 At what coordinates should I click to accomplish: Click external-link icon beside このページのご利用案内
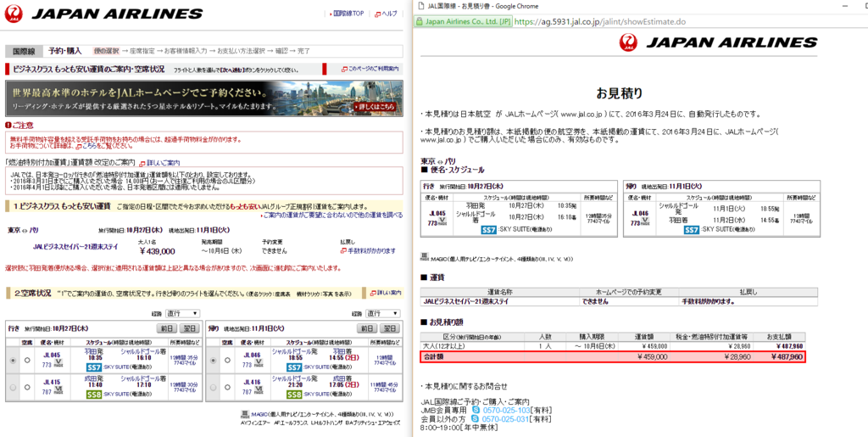[x=344, y=70]
